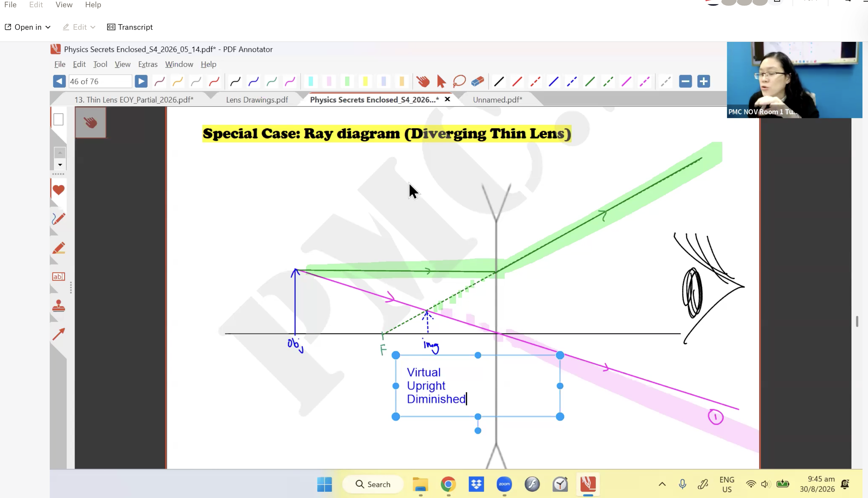Click the taskbar Search box

(x=373, y=484)
